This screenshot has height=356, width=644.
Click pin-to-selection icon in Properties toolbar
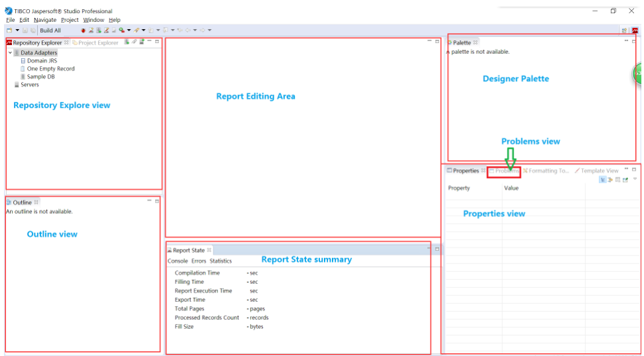(625, 179)
